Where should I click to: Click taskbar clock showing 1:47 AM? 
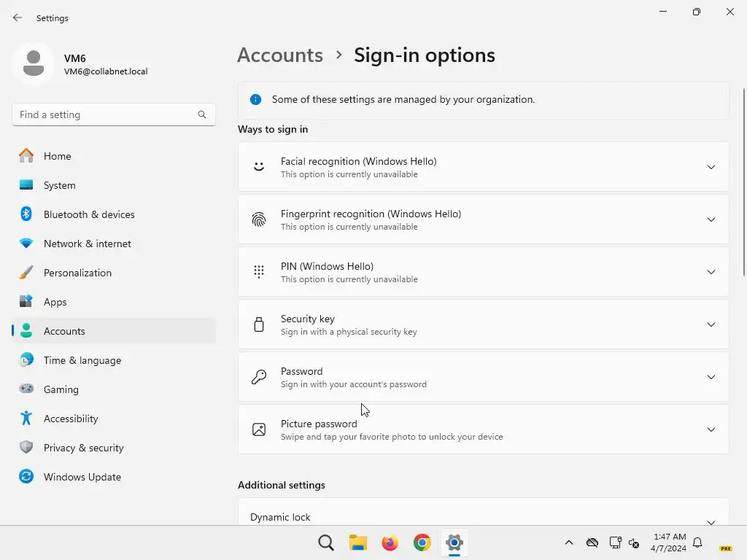(669, 542)
